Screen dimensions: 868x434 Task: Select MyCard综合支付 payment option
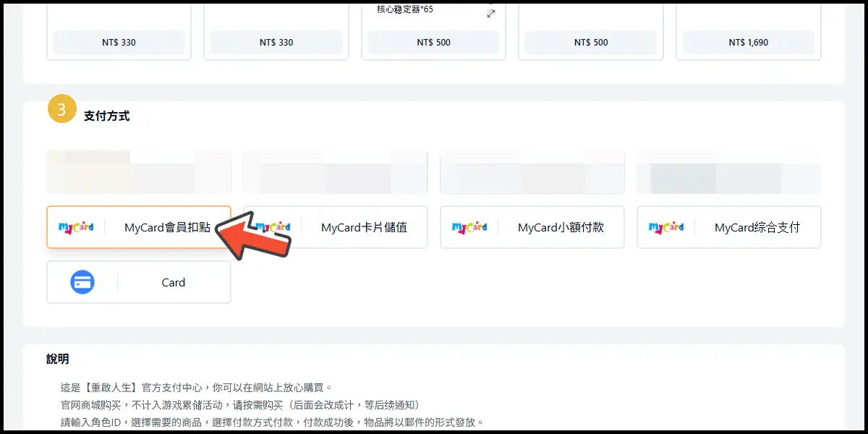point(757,227)
